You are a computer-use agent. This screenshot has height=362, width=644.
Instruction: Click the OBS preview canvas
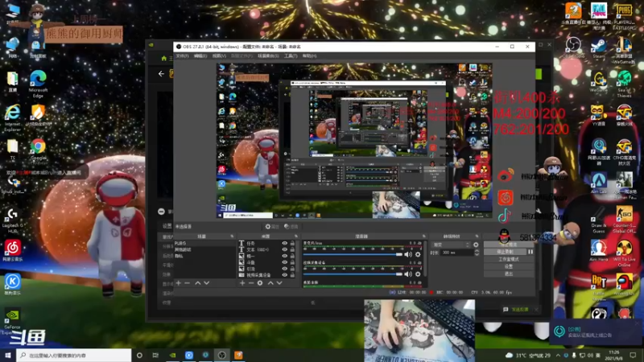(x=354, y=140)
